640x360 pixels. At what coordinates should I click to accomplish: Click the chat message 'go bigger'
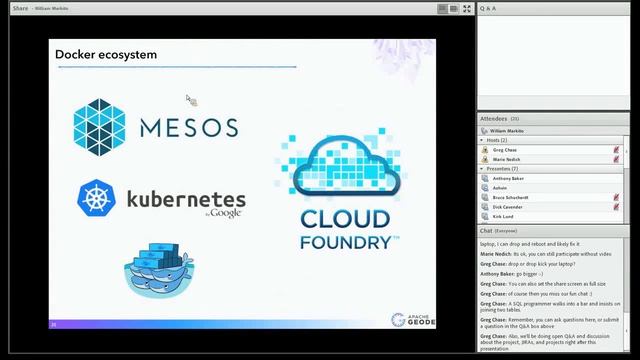click(x=511, y=274)
